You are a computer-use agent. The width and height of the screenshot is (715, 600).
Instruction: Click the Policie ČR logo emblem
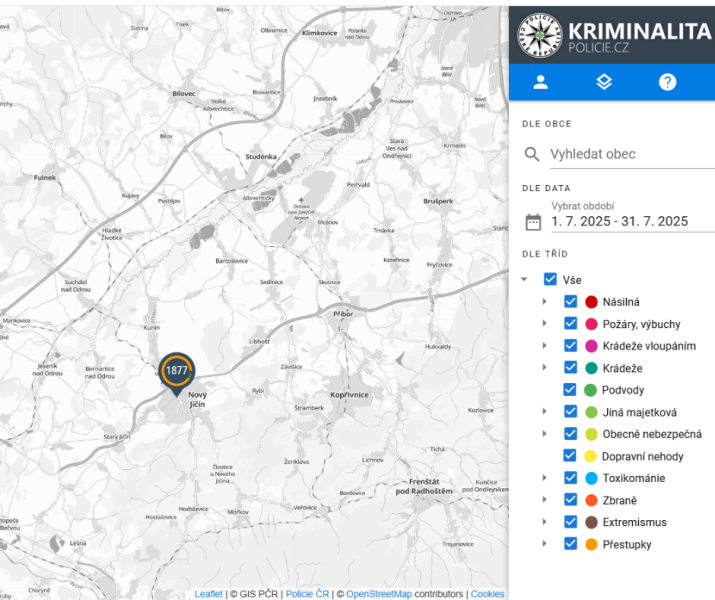click(x=539, y=35)
